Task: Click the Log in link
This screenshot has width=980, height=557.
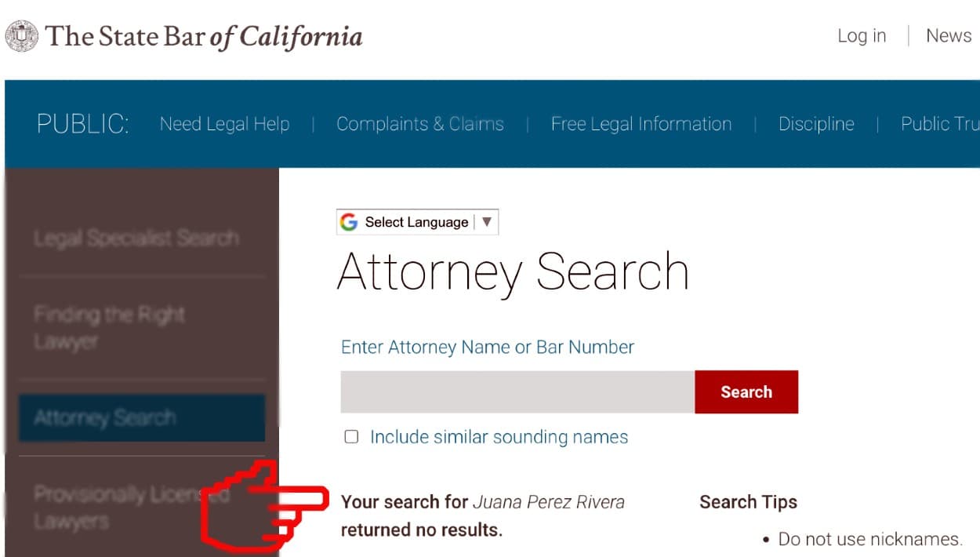Action: click(861, 36)
